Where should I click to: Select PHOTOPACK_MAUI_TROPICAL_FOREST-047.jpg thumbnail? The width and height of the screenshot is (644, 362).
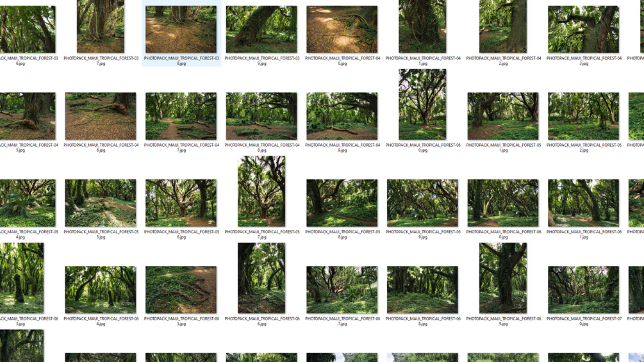coord(181,116)
